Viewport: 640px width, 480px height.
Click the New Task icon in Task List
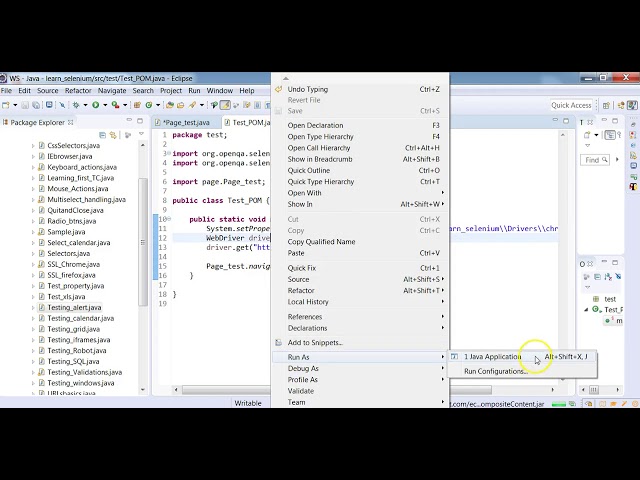tap(587, 135)
